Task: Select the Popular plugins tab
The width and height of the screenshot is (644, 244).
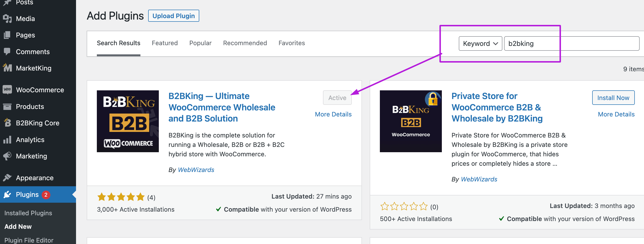Action: click(200, 43)
